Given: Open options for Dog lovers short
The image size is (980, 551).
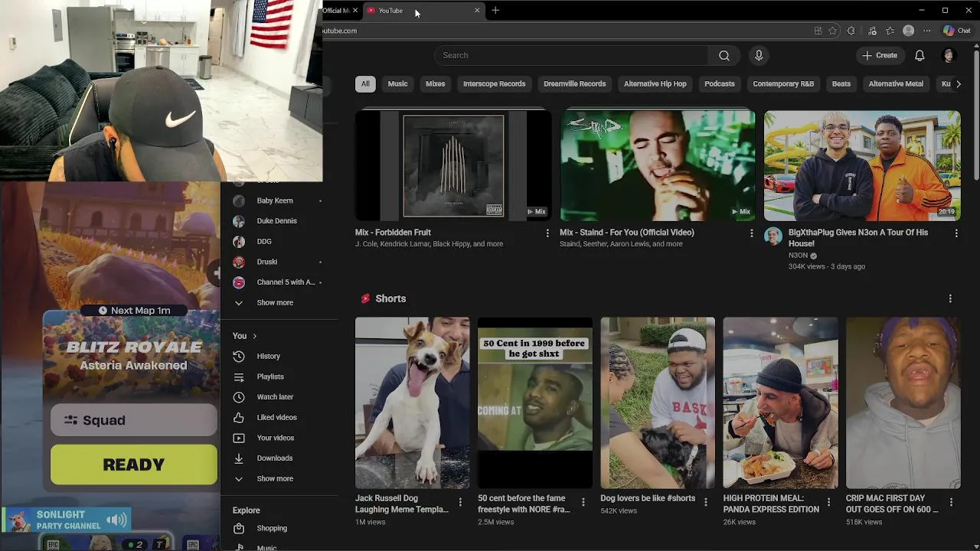Looking at the screenshot, I should pyautogui.click(x=706, y=502).
